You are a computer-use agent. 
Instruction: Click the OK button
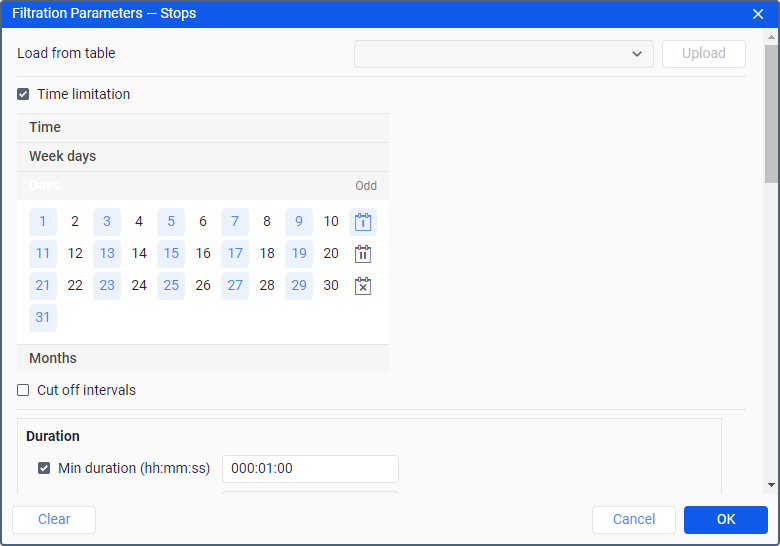pos(725,520)
